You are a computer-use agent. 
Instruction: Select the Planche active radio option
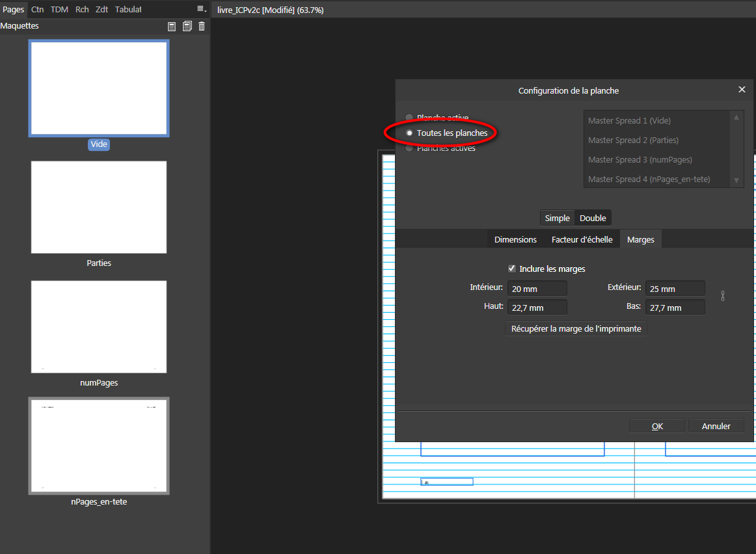409,118
